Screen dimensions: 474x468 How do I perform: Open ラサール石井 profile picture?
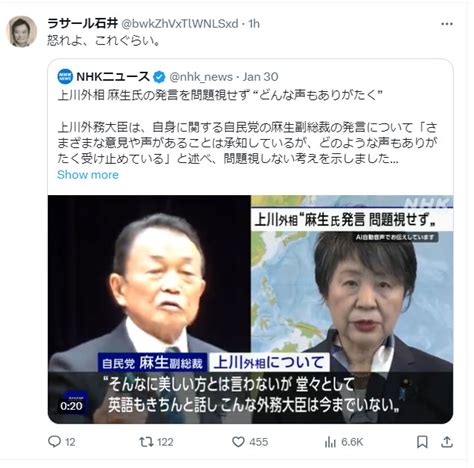[x=21, y=32]
